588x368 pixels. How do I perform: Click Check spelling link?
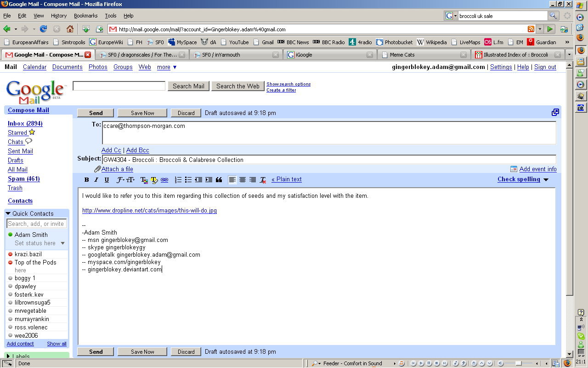click(x=519, y=179)
